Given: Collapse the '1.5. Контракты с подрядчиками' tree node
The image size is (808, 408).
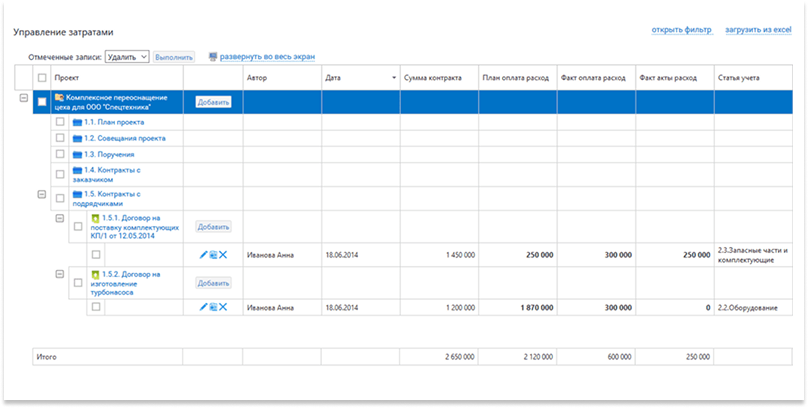Looking at the screenshot, I should click(42, 196).
